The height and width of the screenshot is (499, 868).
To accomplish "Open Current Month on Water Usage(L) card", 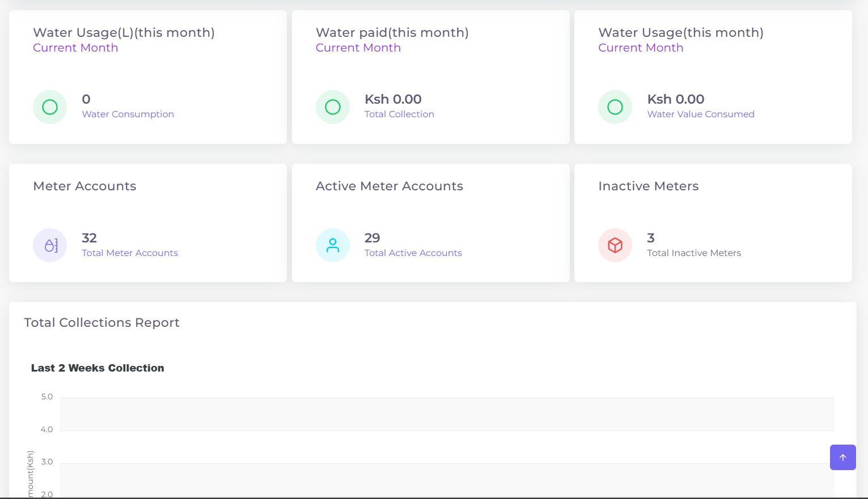I will coord(75,48).
